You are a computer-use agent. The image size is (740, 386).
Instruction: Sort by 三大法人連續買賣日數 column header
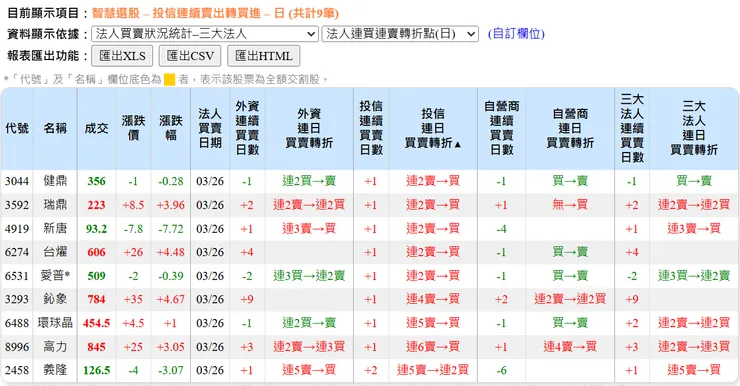click(632, 128)
